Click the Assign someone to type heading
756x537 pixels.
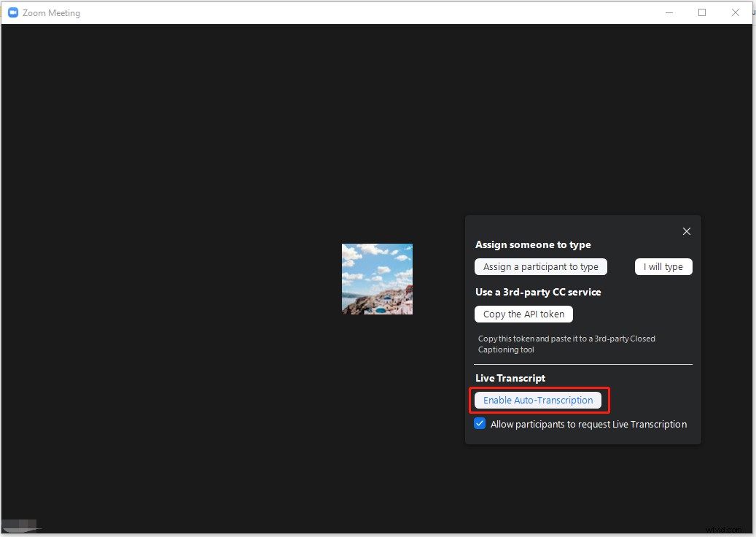pyautogui.click(x=533, y=244)
